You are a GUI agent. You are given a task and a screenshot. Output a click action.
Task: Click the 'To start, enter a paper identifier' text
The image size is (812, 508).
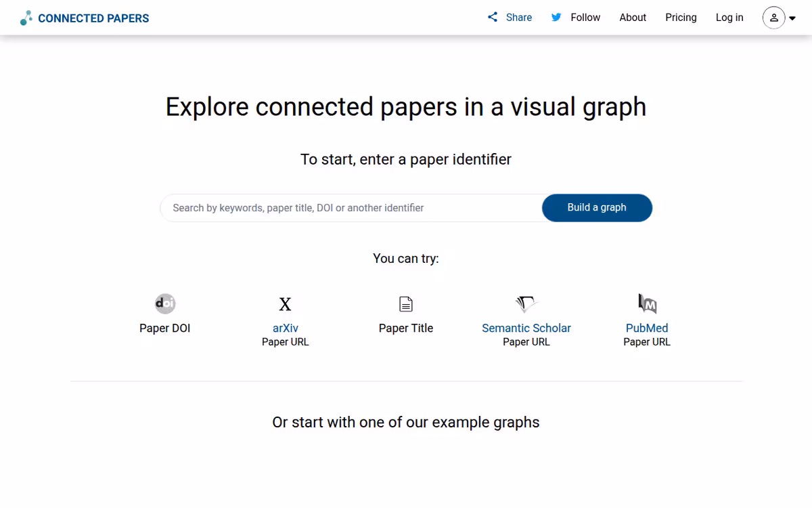[406, 159]
